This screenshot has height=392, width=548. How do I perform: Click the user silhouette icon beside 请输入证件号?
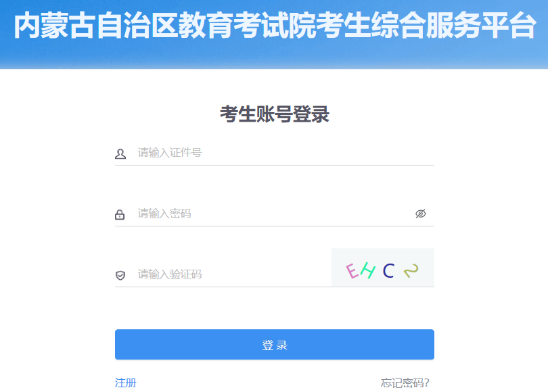(120, 153)
